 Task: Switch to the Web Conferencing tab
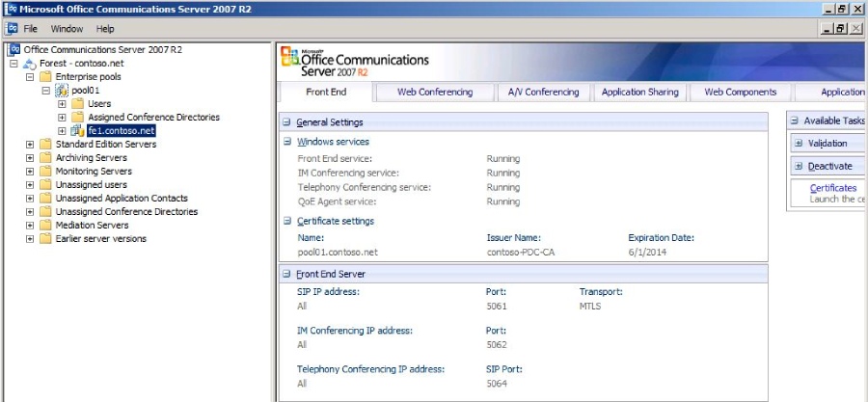tap(435, 93)
